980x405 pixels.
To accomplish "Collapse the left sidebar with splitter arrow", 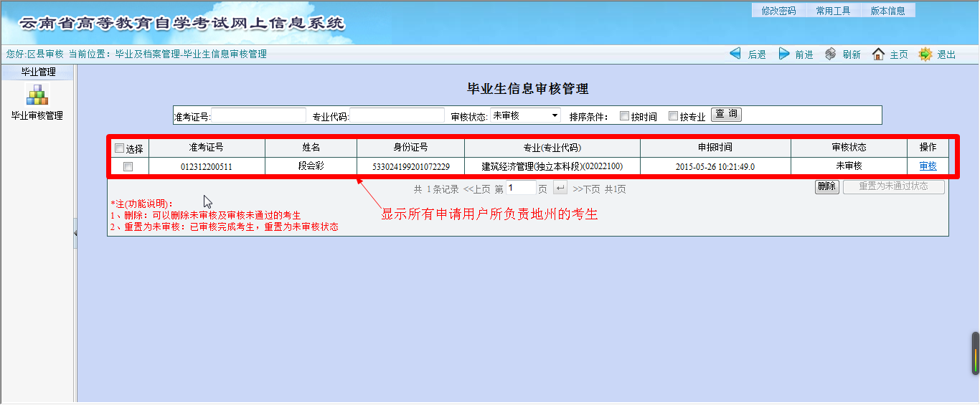I will point(75,234).
